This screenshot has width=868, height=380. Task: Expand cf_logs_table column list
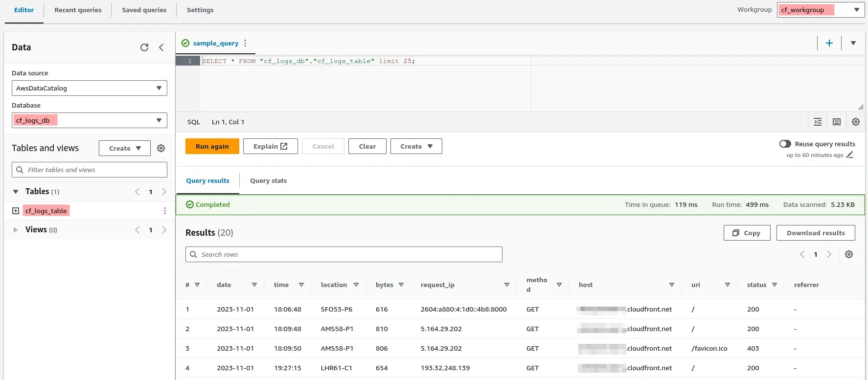16,211
